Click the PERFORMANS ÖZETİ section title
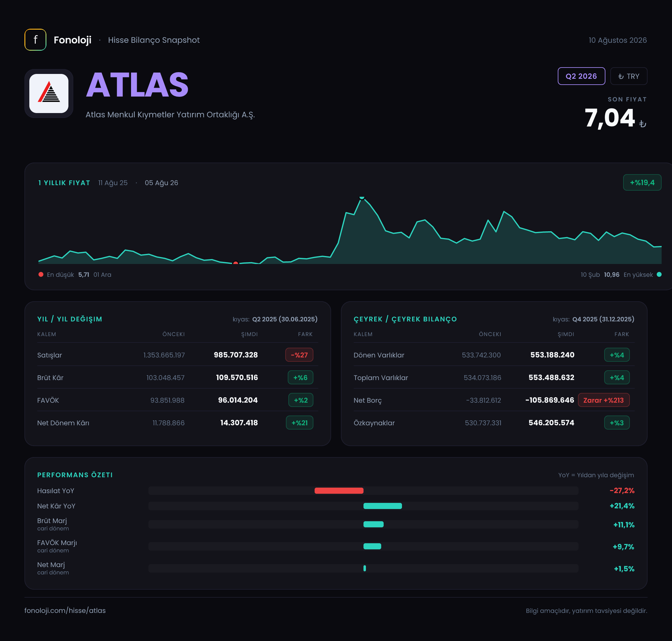672x641 pixels. coord(75,474)
